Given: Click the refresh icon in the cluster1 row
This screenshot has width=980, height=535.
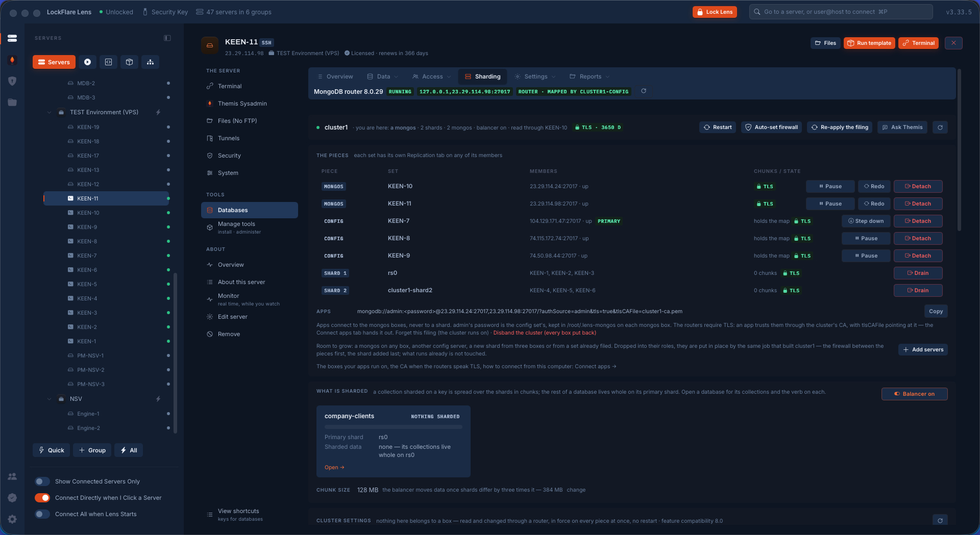Looking at the screenshot, I should [940, 128].
